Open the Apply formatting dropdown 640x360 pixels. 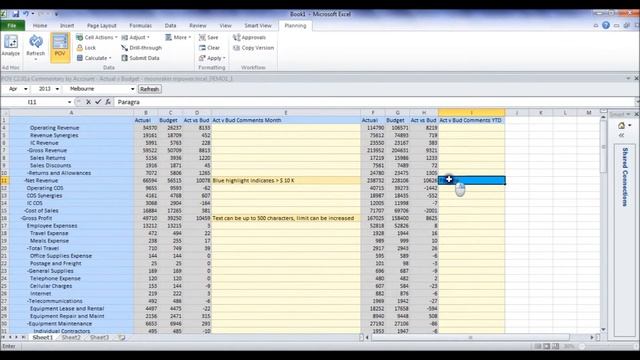[212, 58]
